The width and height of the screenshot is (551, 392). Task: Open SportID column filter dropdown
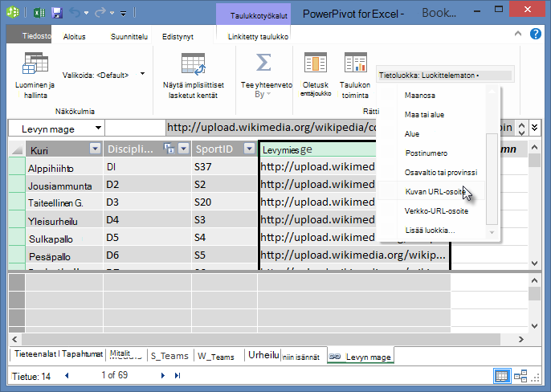[x=249, y=149]
